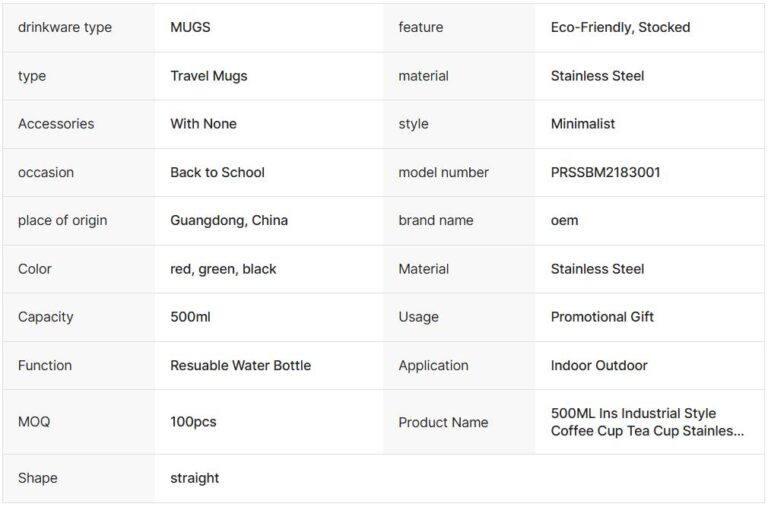
Task: Select the 500ml capacity value
Action: point(190,317)
